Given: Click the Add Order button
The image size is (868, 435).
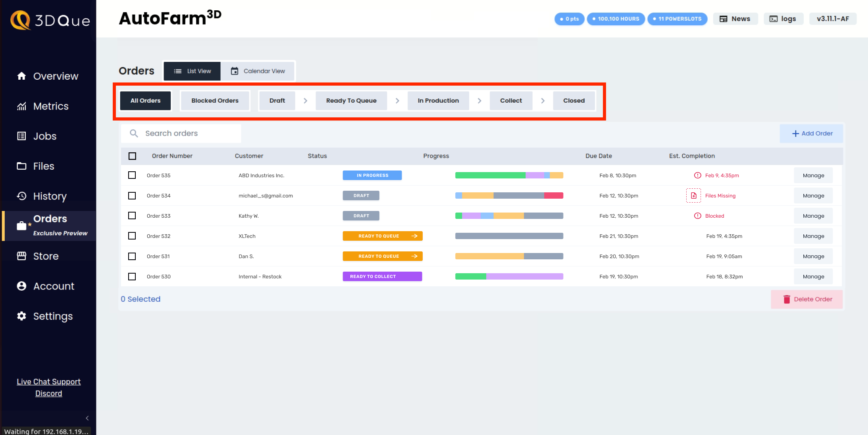Looking at the screenshot, I should coord(811,133).
